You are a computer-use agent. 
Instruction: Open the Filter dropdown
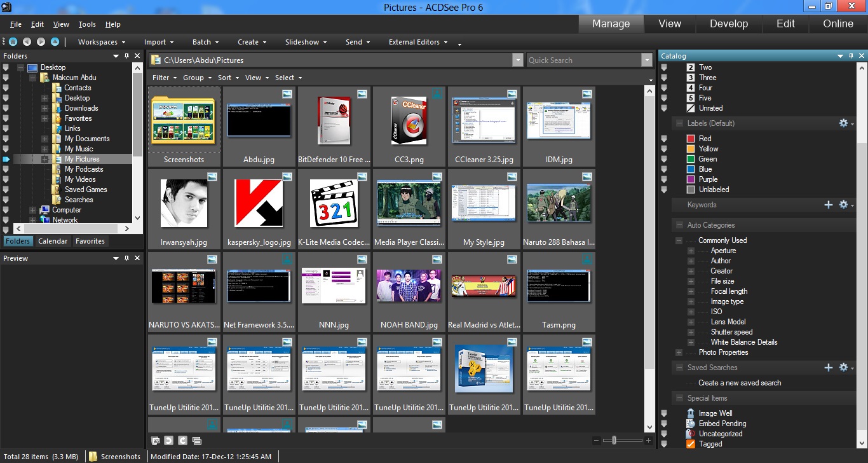(165, 78)
